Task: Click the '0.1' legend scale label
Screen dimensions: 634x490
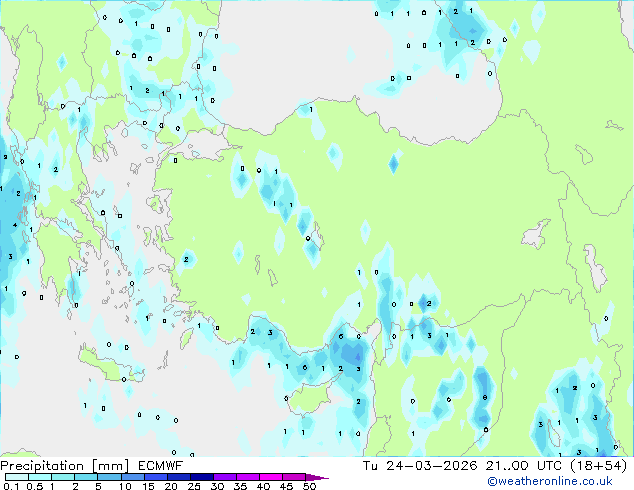Action: tap(11, 486)
